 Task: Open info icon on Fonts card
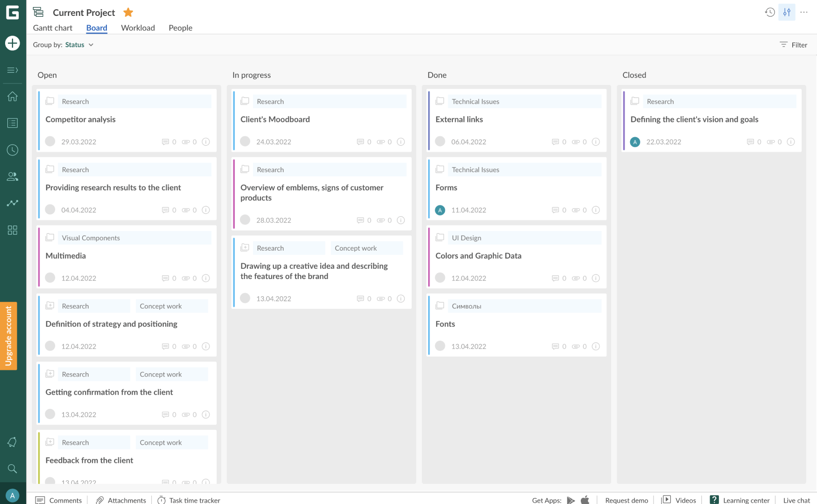point(596,346)
